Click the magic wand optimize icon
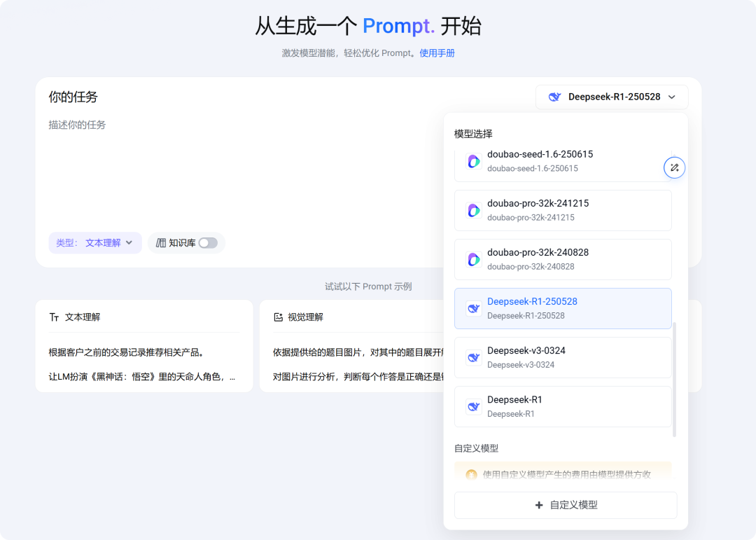 tap(674, 168)
